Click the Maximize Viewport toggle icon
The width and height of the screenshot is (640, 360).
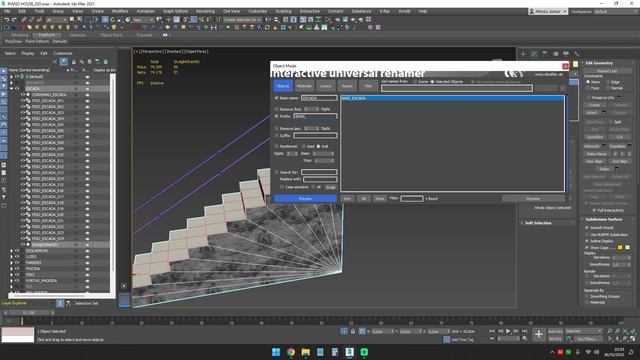click(x=633, y=338)
